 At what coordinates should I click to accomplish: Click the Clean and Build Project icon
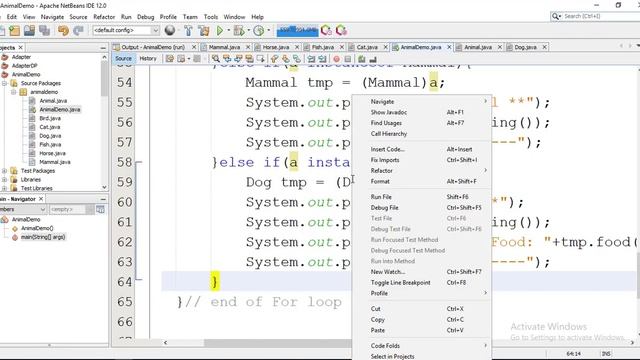pos(203,31)
